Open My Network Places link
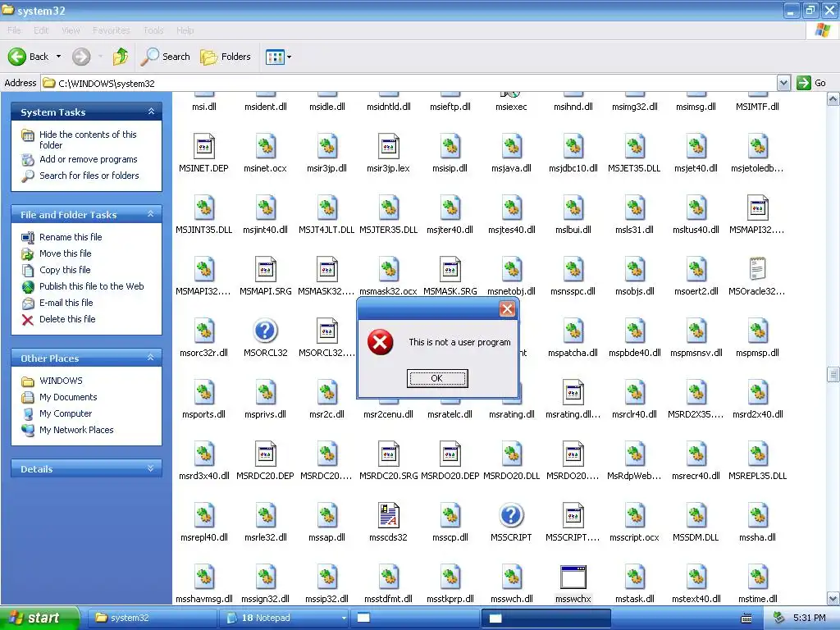This screenshot has width=840, height=630. (x=76, y=430)
